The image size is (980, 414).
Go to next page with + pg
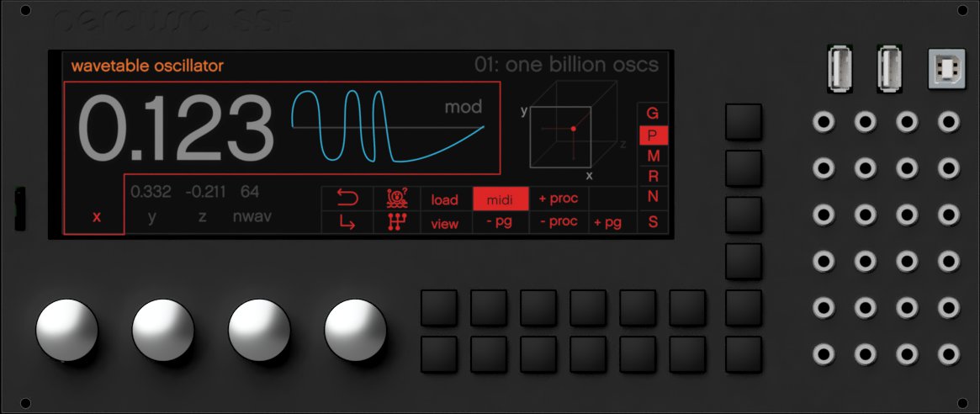pos(607,222)
